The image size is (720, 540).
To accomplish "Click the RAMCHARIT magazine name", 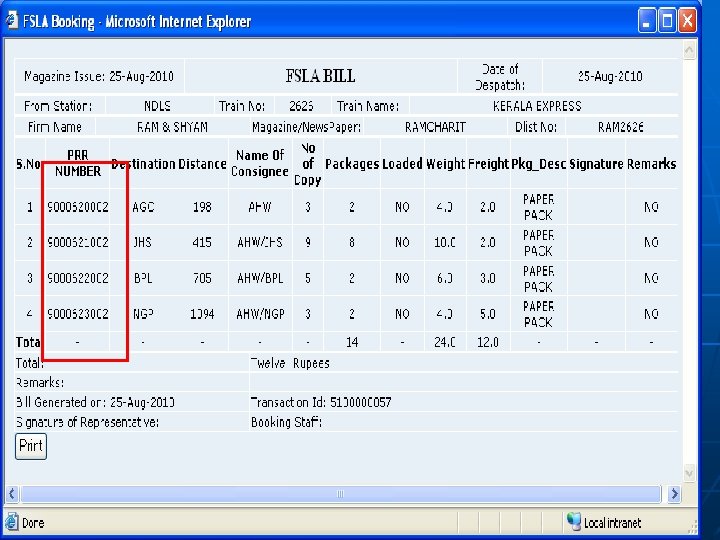I will click(x=435, y=127).
